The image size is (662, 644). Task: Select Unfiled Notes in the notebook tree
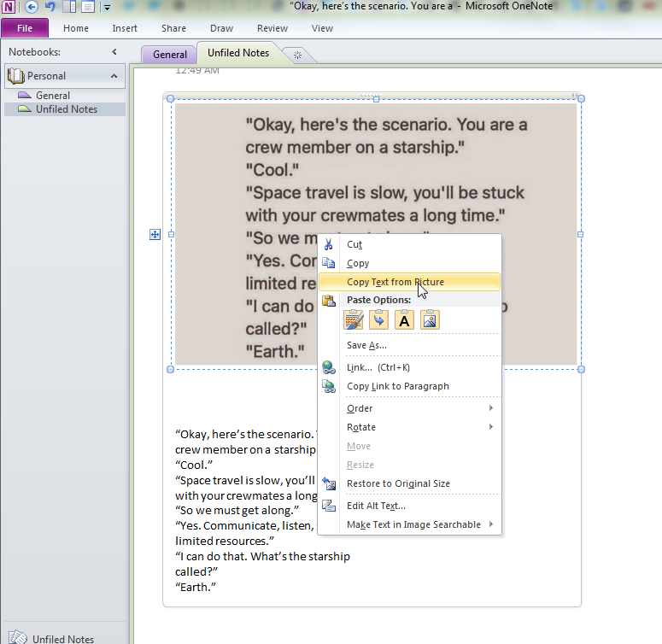67,109
